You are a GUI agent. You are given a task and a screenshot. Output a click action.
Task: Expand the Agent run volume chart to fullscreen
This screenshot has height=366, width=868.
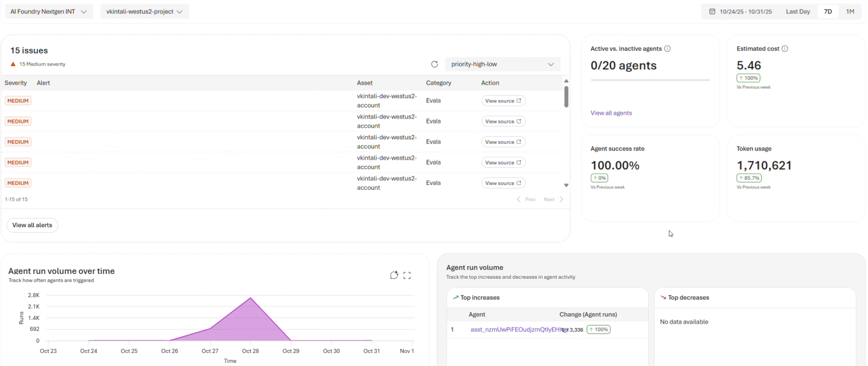[x=407, y=275]
